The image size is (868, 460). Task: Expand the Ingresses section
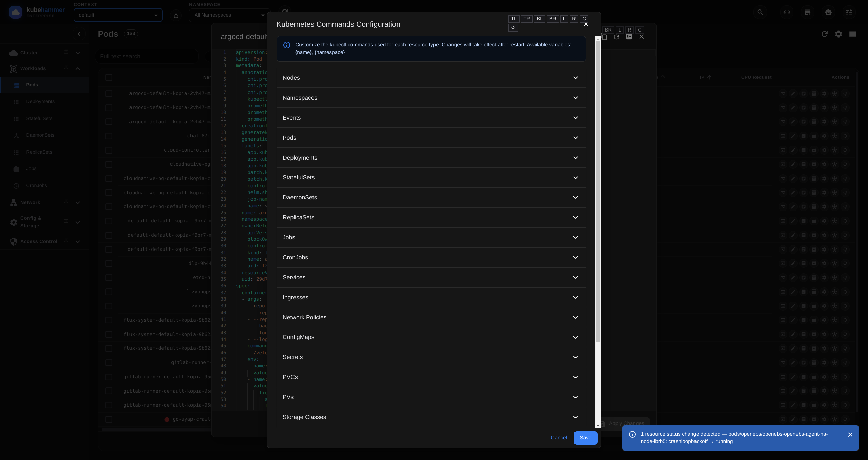431,298
